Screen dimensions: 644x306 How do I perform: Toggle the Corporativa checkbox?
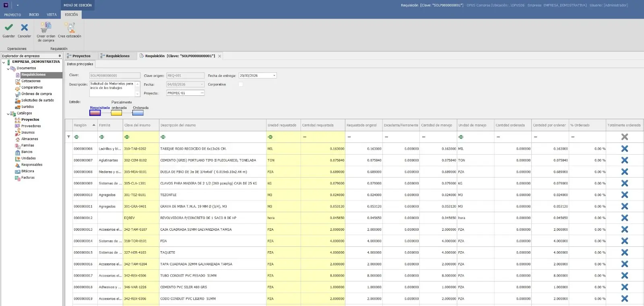point(241,85)
